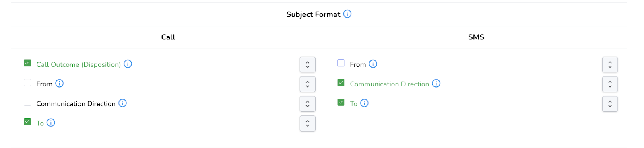This screenshot has height=148, width=644.
Task: Enable the SMS From checkbox
Action: click(341, 63)
